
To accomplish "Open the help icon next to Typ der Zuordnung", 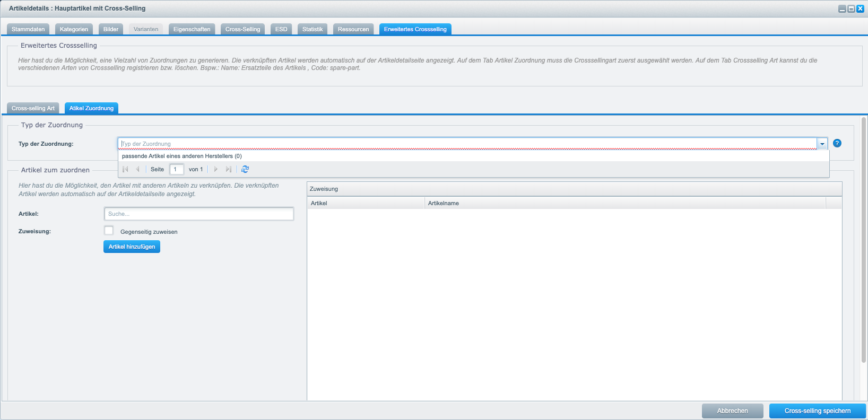I will pos(837,143).
